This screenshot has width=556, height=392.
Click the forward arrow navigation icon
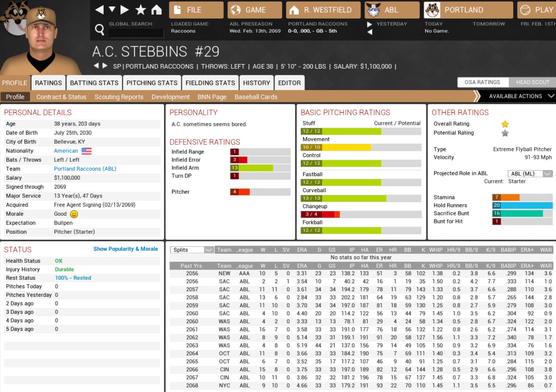coord(124,10)
